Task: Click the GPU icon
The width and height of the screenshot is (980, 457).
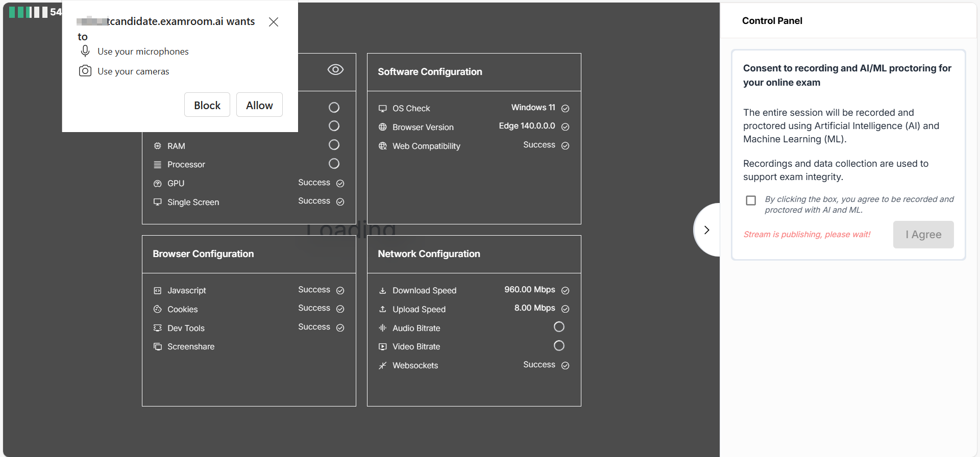Action: (158, 184)
